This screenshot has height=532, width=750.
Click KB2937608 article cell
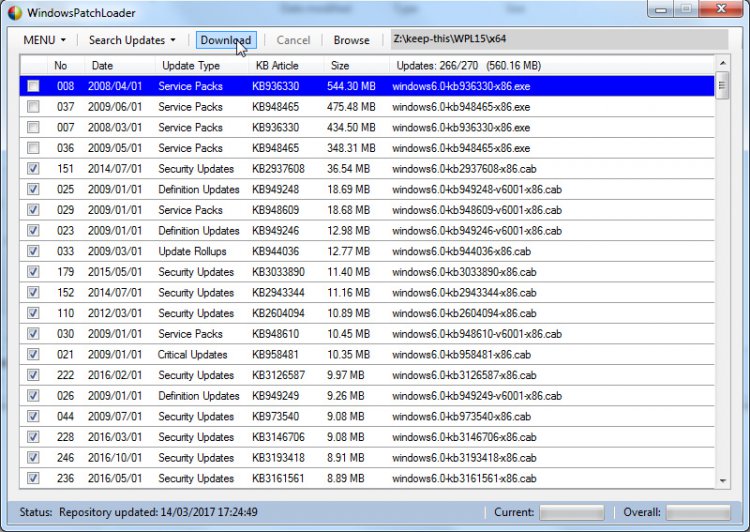pos(278,168)
